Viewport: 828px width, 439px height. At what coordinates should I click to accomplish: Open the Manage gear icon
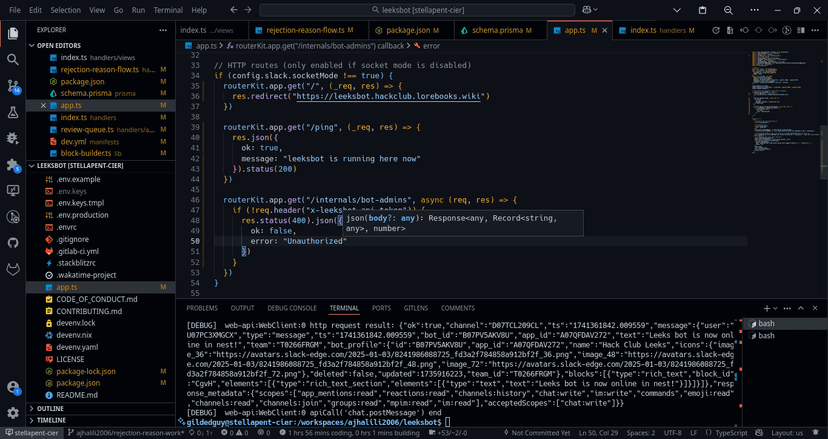coord(13,412)
